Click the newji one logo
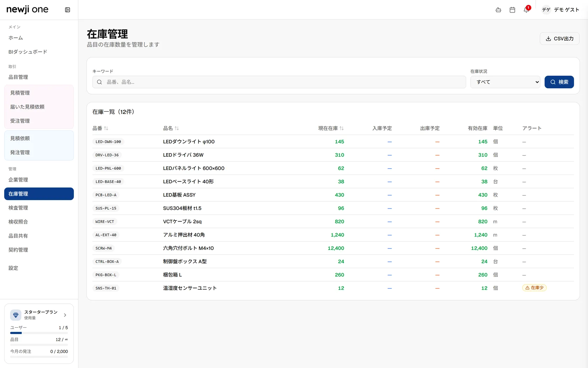The width and height of the screenshot is (588, 368). tap(27, 10)
